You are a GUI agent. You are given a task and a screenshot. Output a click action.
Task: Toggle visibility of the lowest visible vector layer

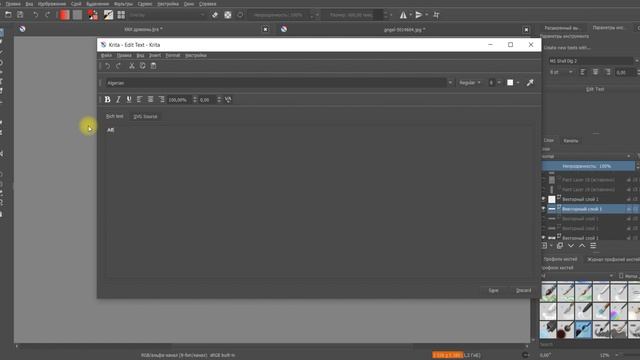tap(543, 238)
